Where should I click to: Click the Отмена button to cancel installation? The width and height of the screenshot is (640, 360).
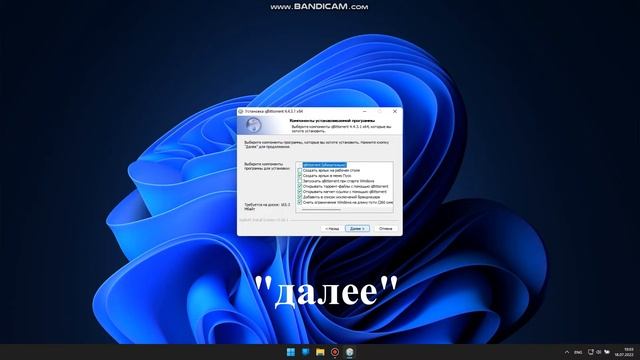(385, 229)
